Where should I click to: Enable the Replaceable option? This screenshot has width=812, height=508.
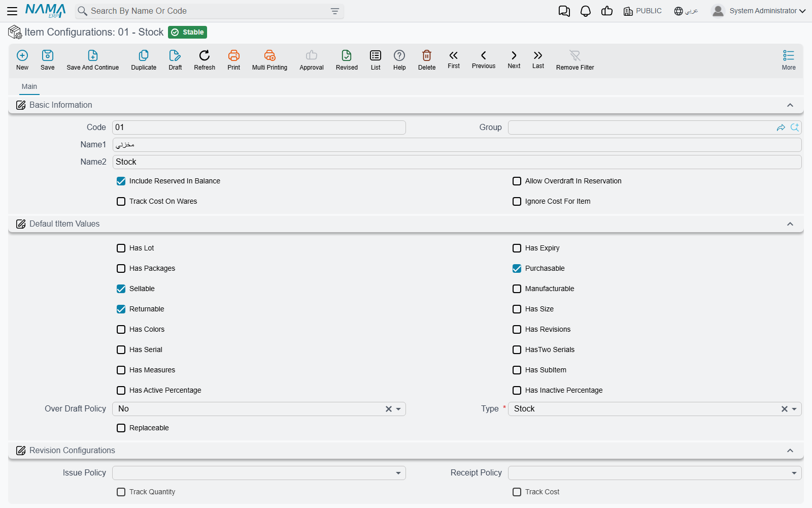pos(121,428)
